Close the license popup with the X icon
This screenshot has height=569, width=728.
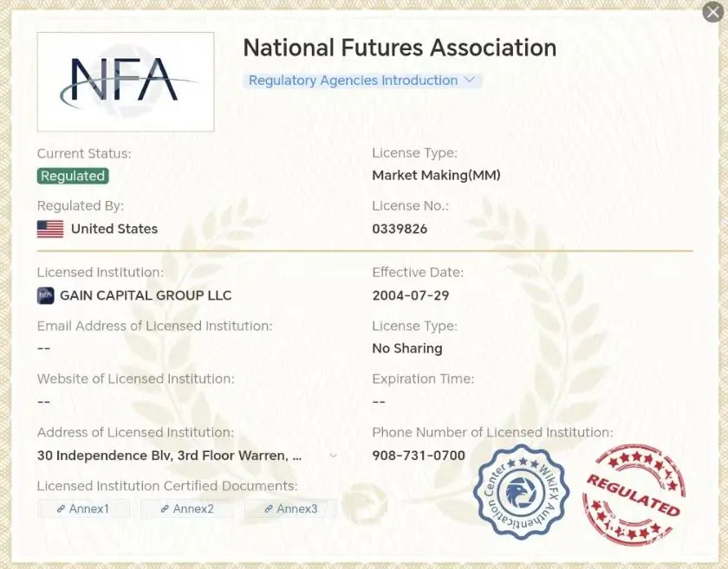click(712, 12)
